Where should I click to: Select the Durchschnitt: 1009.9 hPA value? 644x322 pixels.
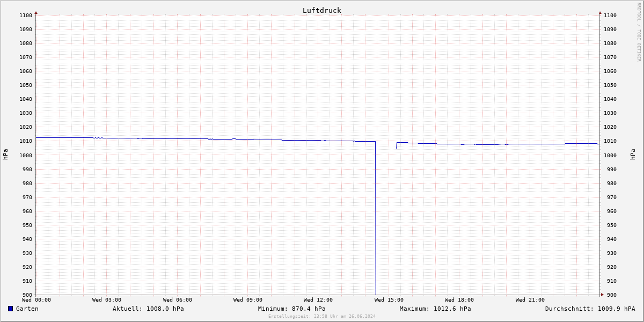coord(590,309)
